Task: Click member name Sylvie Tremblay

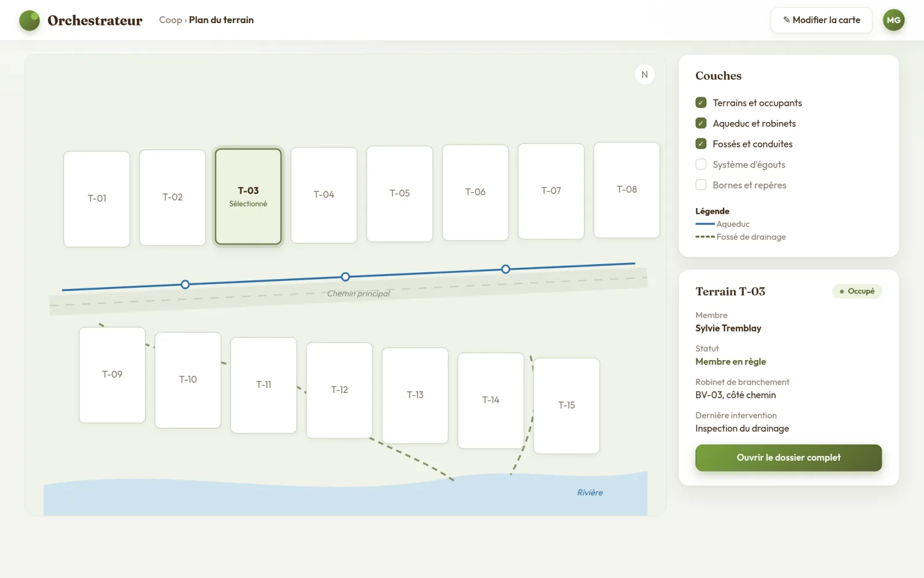Action: pyautogui.click(x=728, y=328)
